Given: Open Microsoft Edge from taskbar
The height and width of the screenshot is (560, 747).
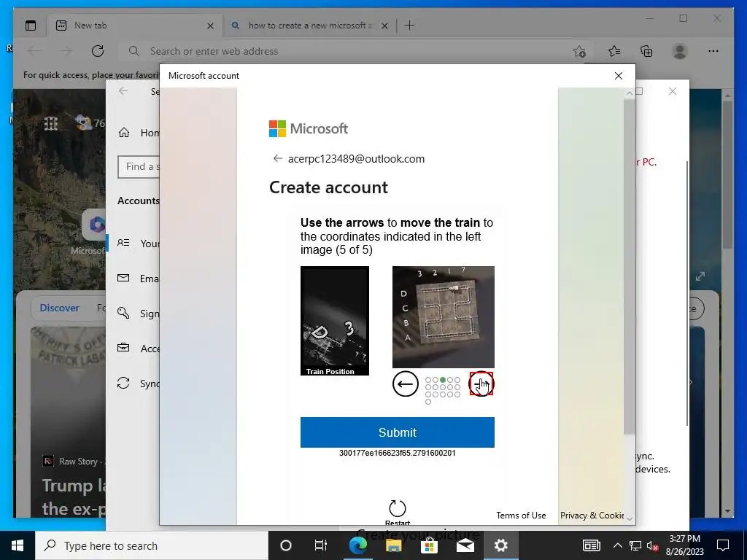Looking at the screenshot, I should 357,545.
